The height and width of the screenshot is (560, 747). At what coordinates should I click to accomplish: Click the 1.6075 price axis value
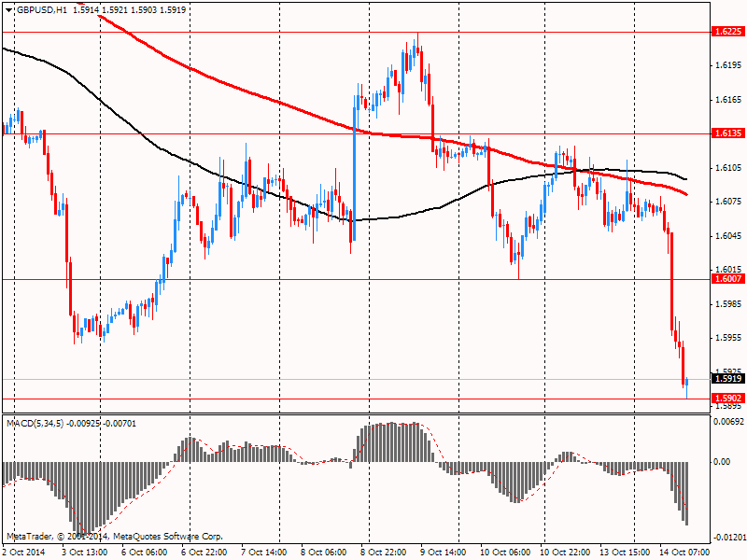[729, 202]
